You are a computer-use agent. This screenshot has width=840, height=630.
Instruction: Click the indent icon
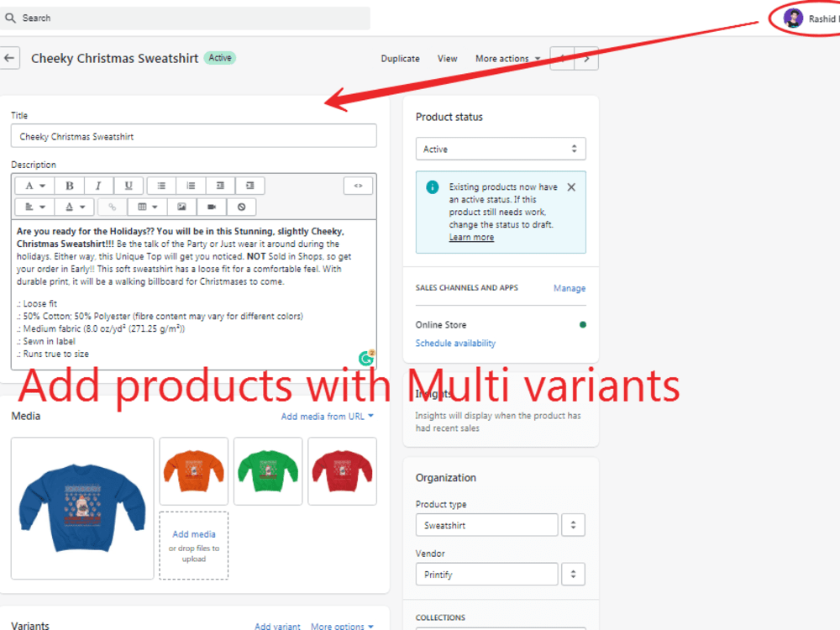coord(249,186)
